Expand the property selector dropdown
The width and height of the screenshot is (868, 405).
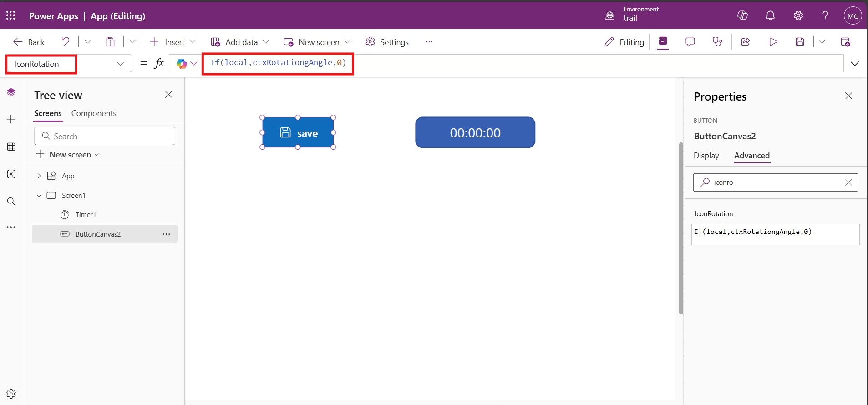coord(120,64)
